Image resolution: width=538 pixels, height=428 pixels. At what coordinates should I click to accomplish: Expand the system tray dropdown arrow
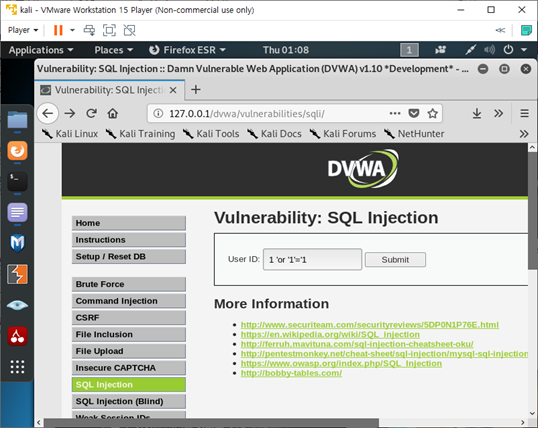click(x=524, y=50)
